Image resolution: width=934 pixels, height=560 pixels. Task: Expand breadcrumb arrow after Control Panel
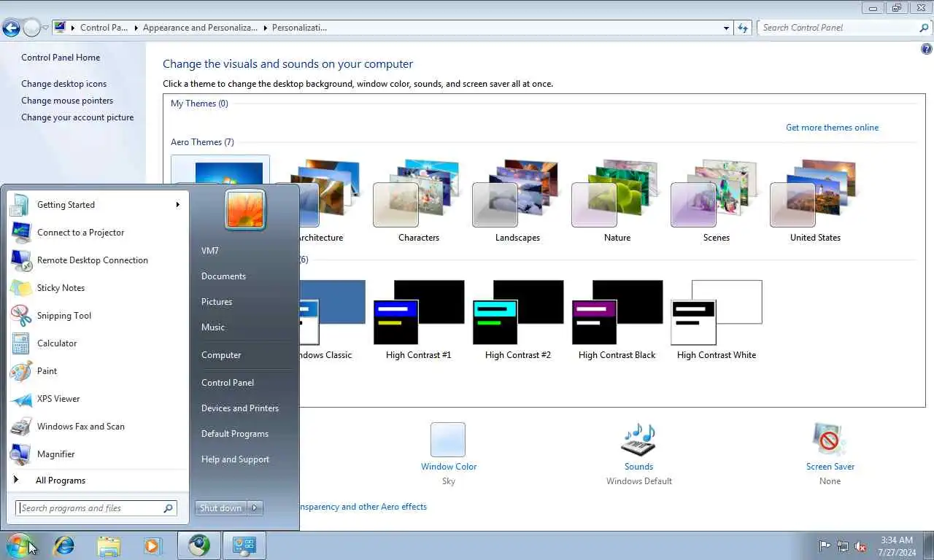click(136, 28)
